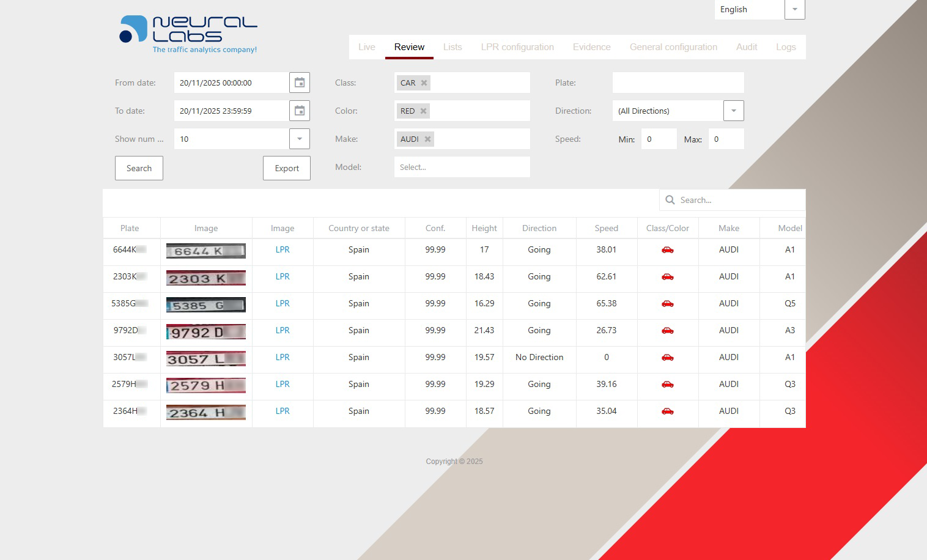This screenshot has width=927, height=560.
Task: Click the red car icon in the 3057L row
Action: [x=667, y=358]
